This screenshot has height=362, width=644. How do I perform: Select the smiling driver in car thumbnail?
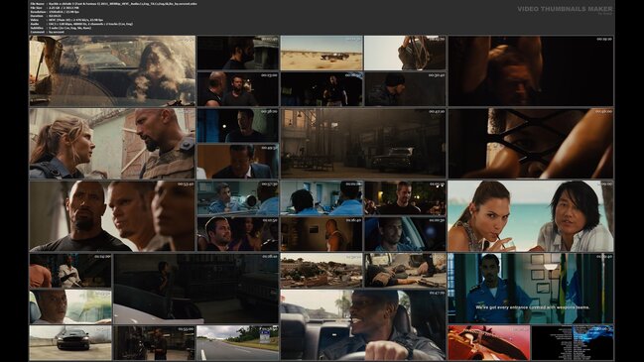tap(363, 325)
